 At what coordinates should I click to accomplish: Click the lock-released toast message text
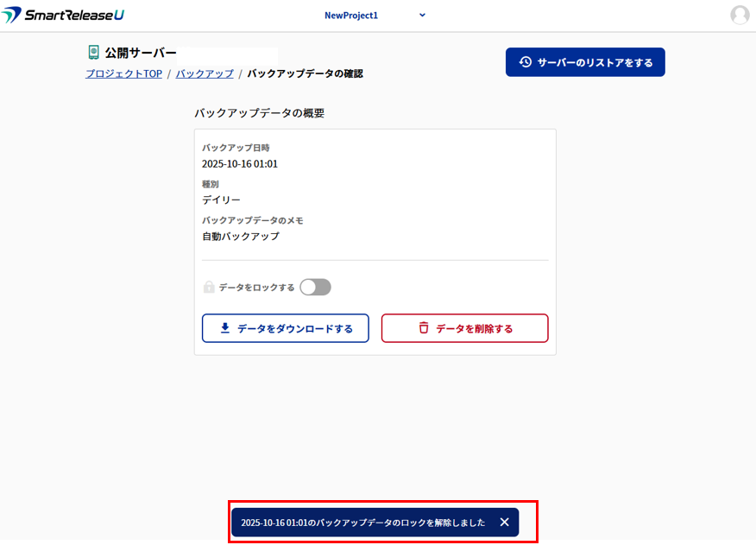(x=362, y=523)
